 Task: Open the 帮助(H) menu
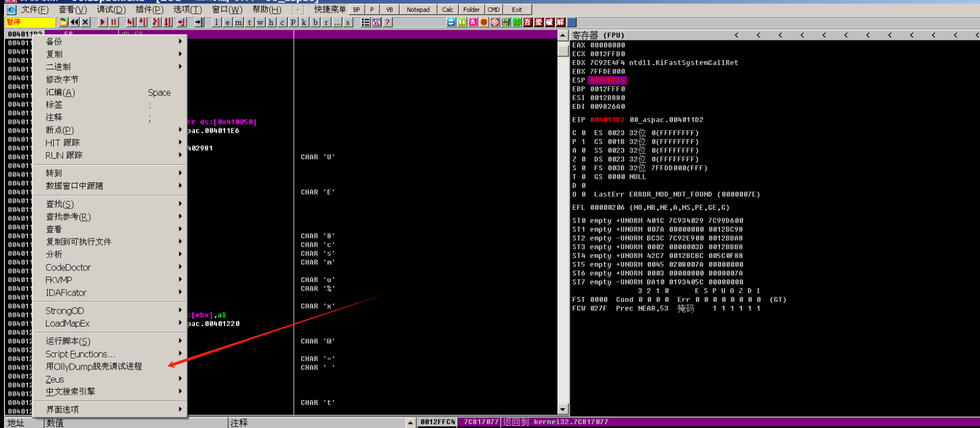267,10
